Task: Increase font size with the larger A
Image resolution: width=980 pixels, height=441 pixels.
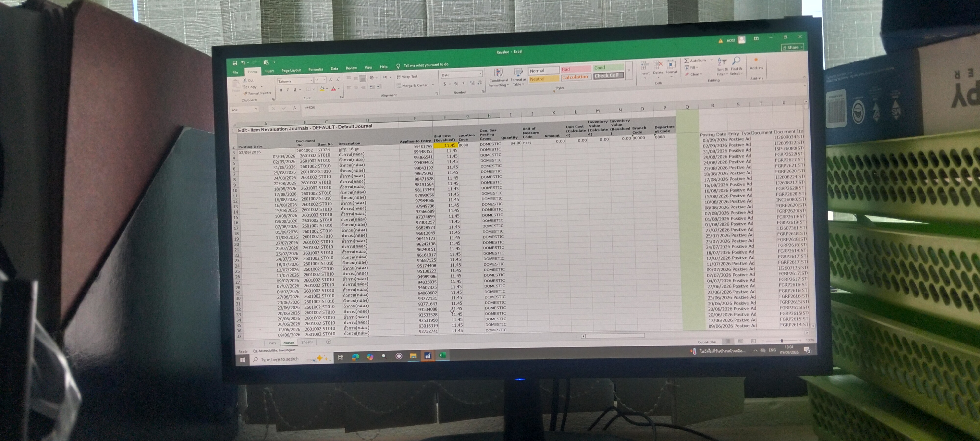Action: tap(331, 80)
